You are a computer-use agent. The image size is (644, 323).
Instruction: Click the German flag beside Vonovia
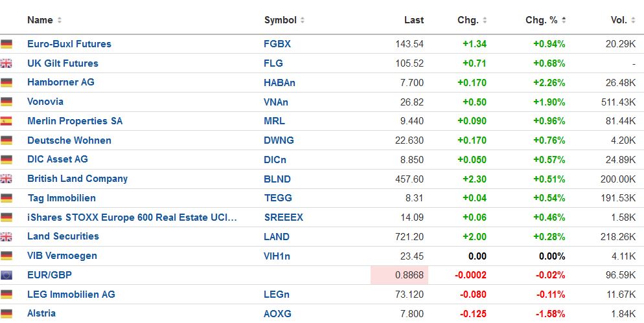(x=7, y=102)
